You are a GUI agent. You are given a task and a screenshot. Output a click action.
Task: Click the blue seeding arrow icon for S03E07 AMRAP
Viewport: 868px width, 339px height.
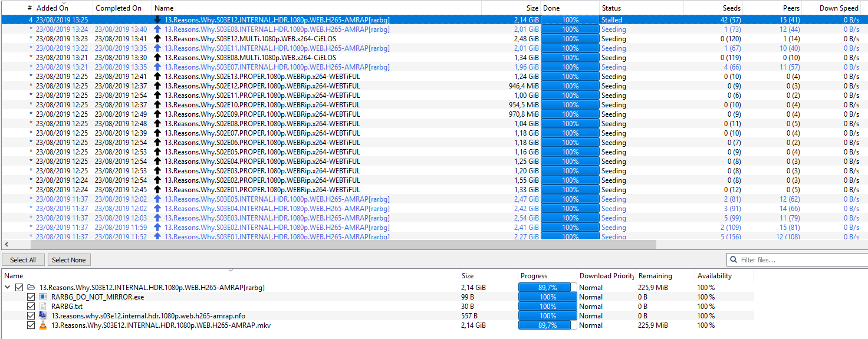pyautogui.click(x=157, y=67)
